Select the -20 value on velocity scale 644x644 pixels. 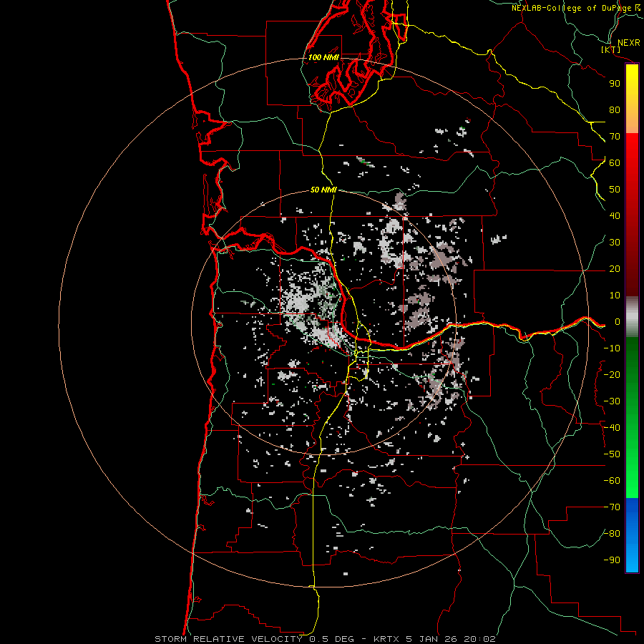pyautogui.click(x=612, y=374)
